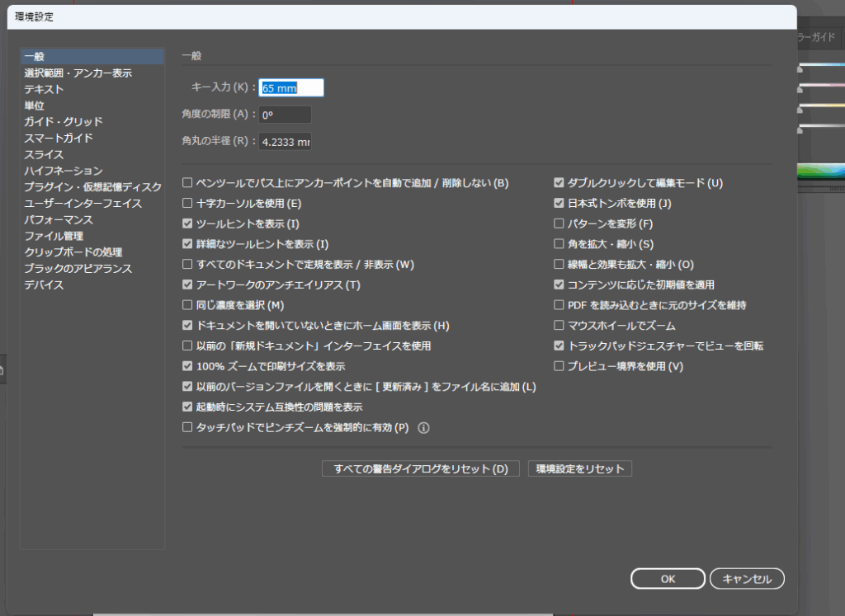Click the 角丸の半径 value field
The height and width of the screenshot is (616, 845).
pos(285,142)
